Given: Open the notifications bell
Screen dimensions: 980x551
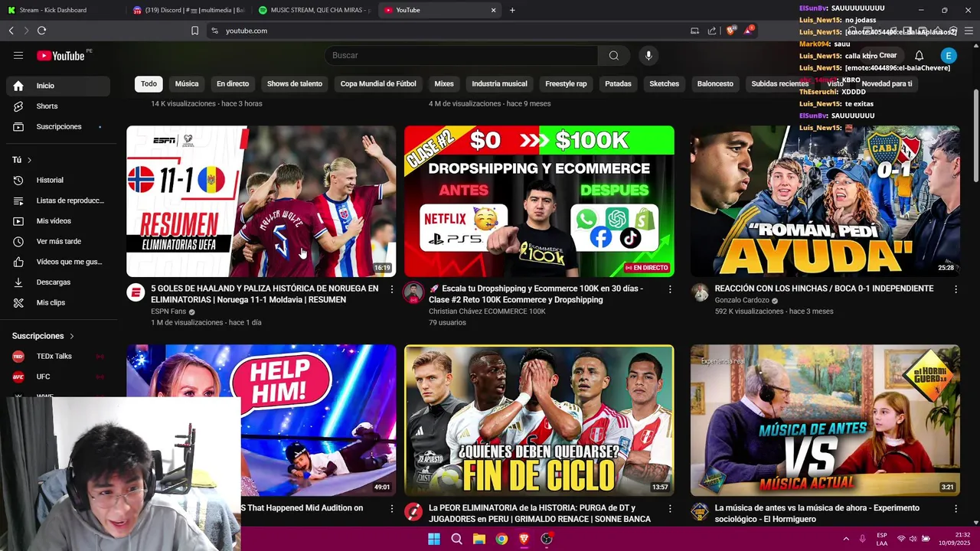Looking at the screenshot, I should point(919,55).
